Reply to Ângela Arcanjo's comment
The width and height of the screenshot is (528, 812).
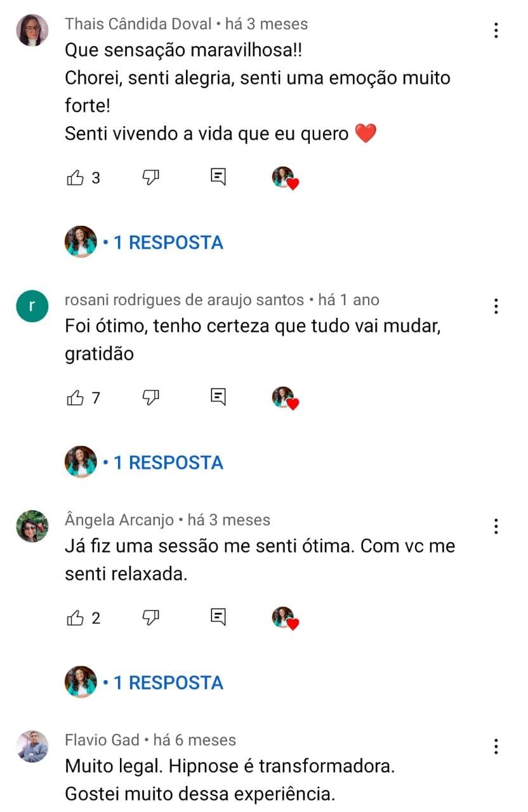218,618
